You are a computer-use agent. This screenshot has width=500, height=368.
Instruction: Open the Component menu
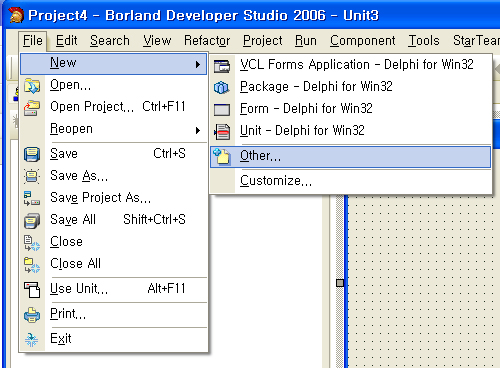[363, 41]
